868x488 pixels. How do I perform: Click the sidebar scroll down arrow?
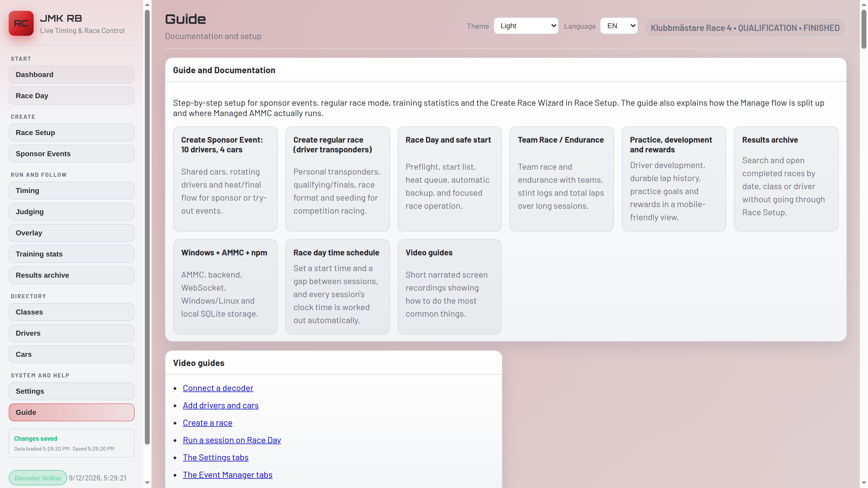coord(147,483)
